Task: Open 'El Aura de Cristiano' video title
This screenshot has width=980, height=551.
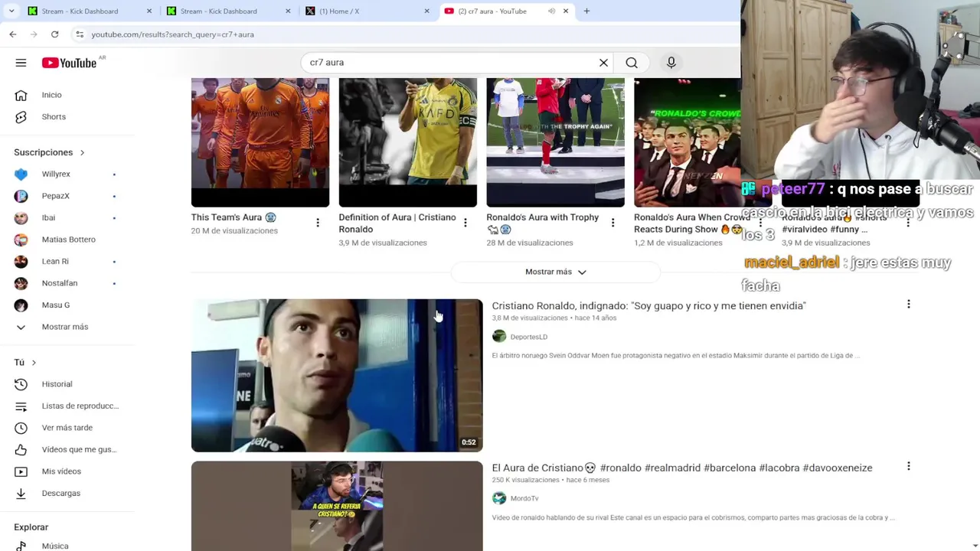Action: point(682,468)
